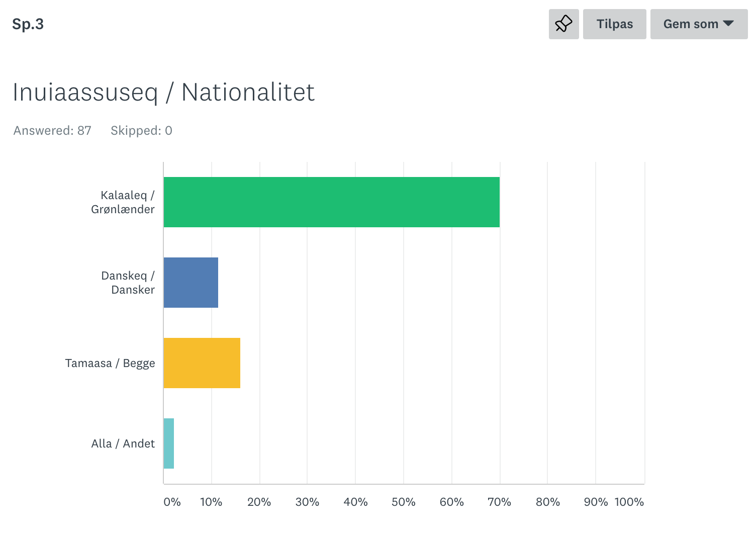Viewport: 756px width, 536px height.
Task: Click the 100% axis tick label
Action: (629, 502)
